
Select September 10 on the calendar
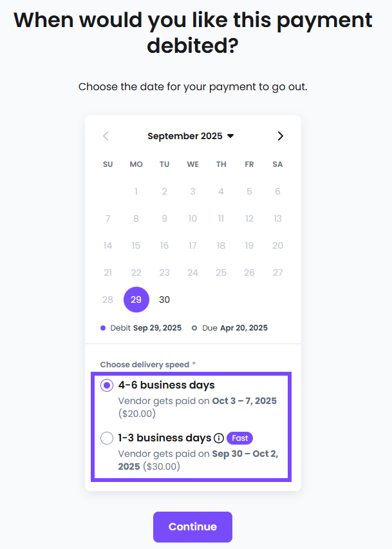tap(192, 218)
